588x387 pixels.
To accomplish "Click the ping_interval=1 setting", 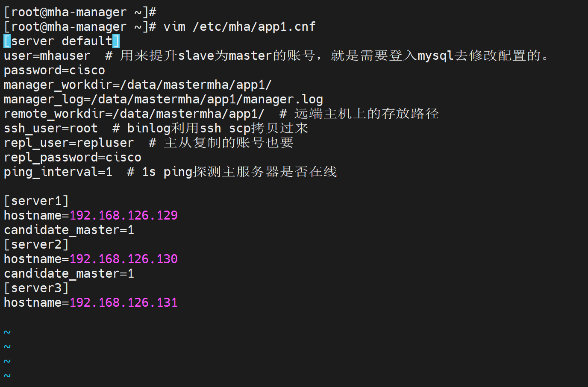I will coord(58,172).
